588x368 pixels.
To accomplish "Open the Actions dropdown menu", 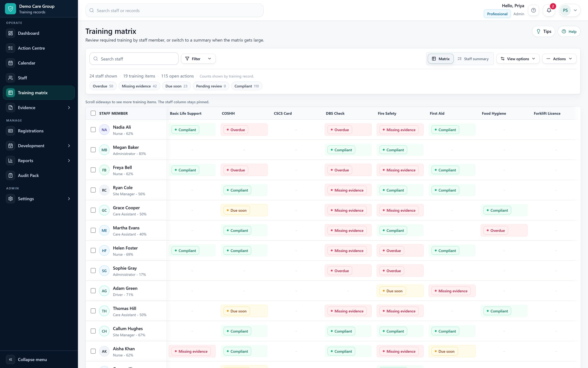I will [559, 59].
